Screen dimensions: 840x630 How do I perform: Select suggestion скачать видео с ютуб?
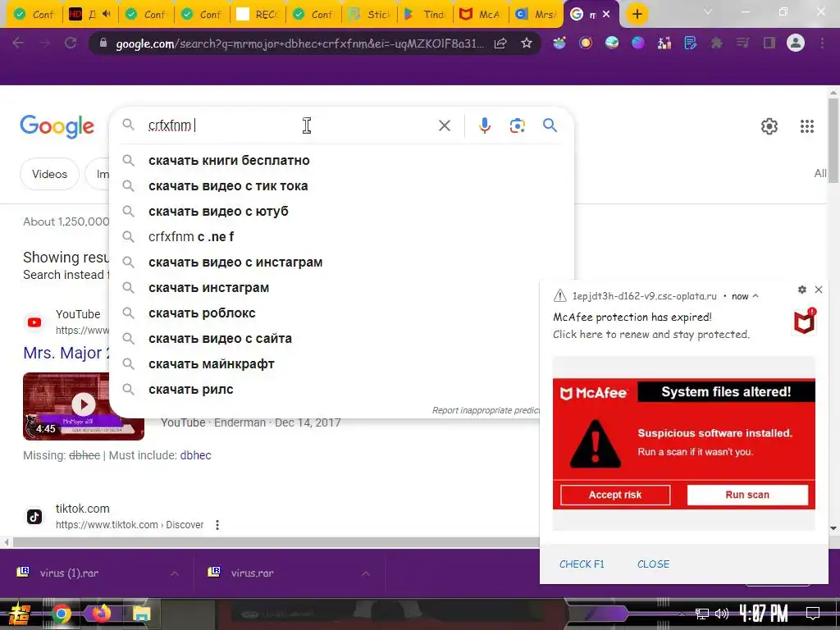(x=342, y=212)
